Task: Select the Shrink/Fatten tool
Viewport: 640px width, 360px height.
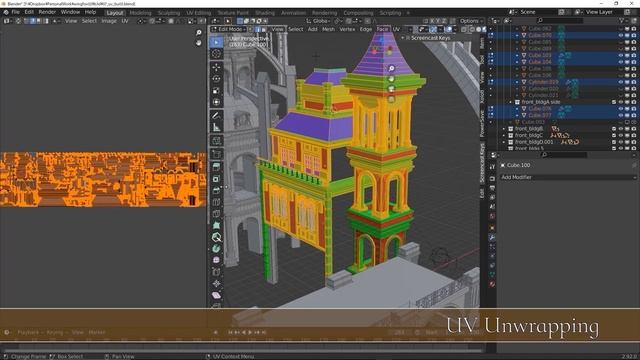Action: (216, 283)
